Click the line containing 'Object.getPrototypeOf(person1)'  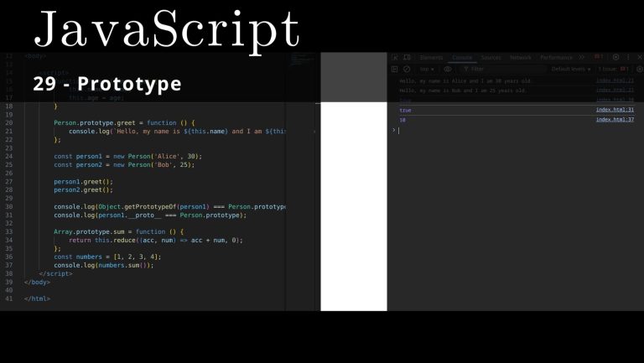(x=169, y=206)
